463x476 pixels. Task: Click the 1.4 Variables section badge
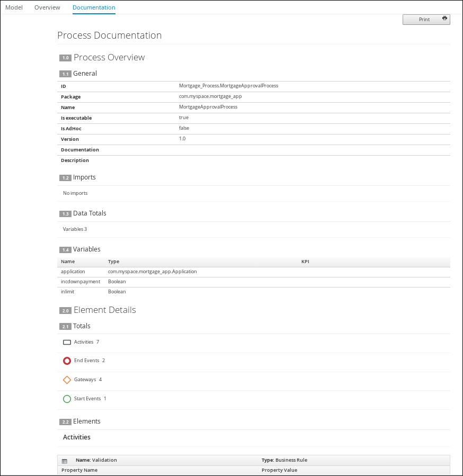coord(65,249)
